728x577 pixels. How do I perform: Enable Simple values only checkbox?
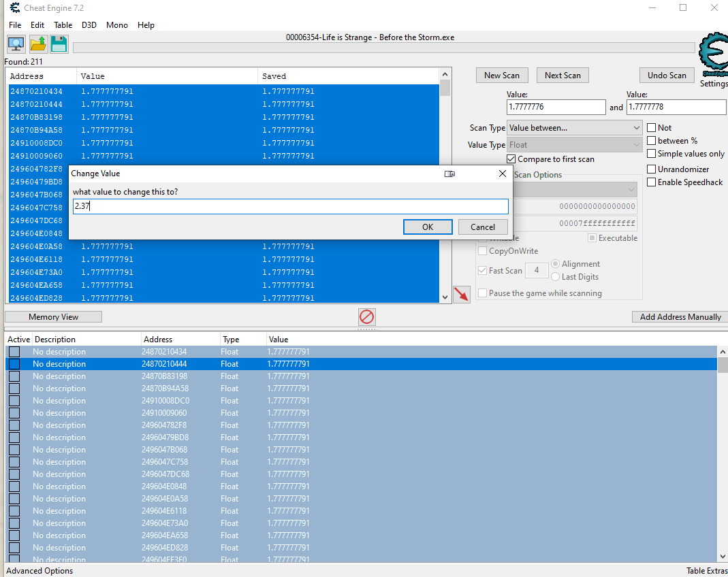point(652,154)
